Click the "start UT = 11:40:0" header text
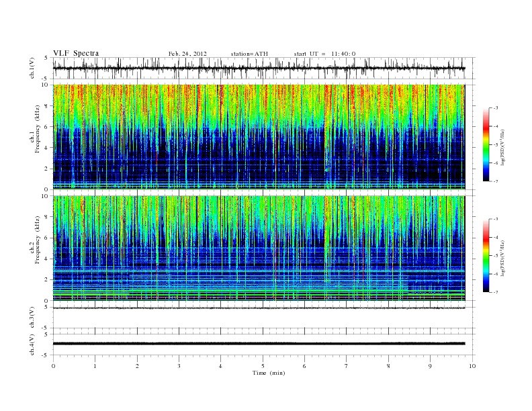Image resolution: width=532 pixels, height=411 pixels. [324, 54]
